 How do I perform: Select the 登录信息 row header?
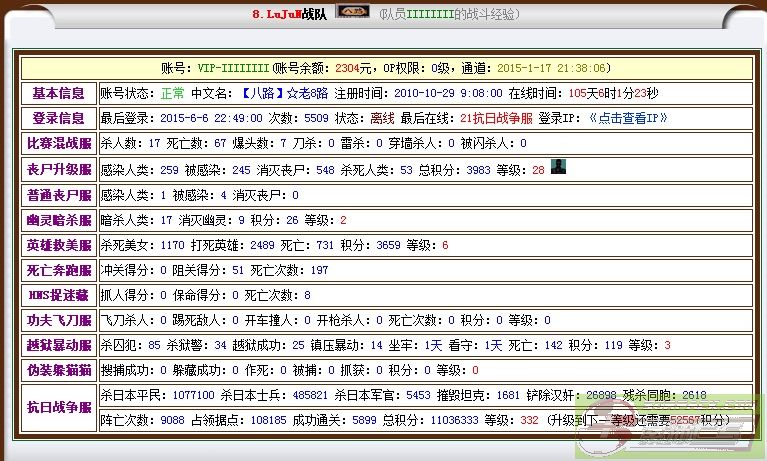click(58, 118)
